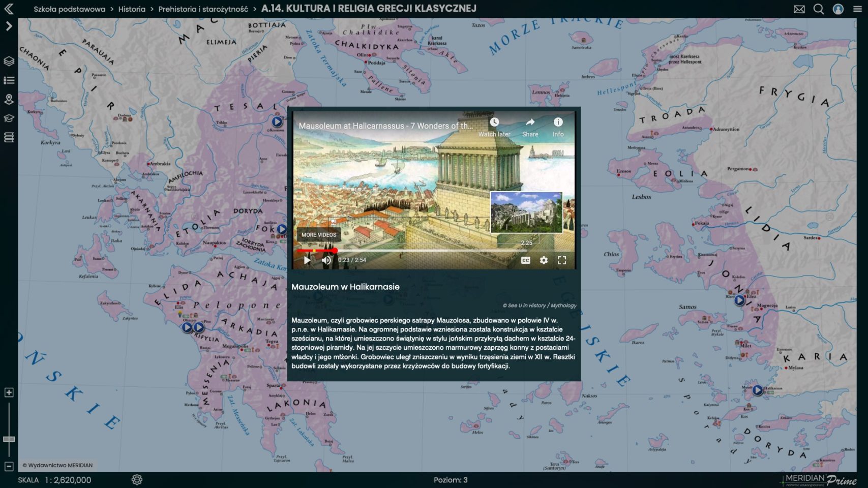Open the right video marker near Olimpia
The width and height of the screenshot is (868, 488).
198,328
